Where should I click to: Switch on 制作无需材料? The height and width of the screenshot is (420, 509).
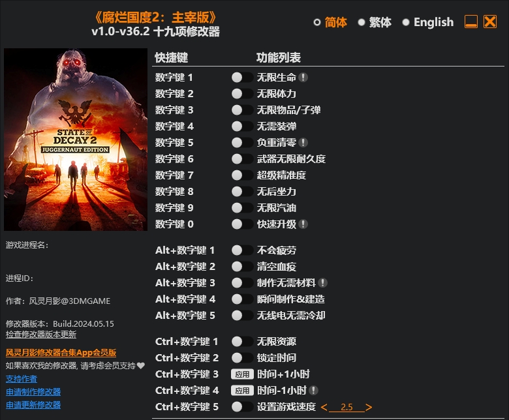click(x=242, y=283)
